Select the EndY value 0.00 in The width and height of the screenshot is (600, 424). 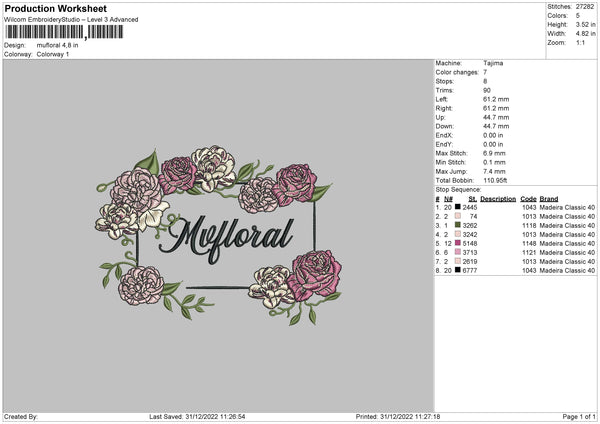coord(493,144)
